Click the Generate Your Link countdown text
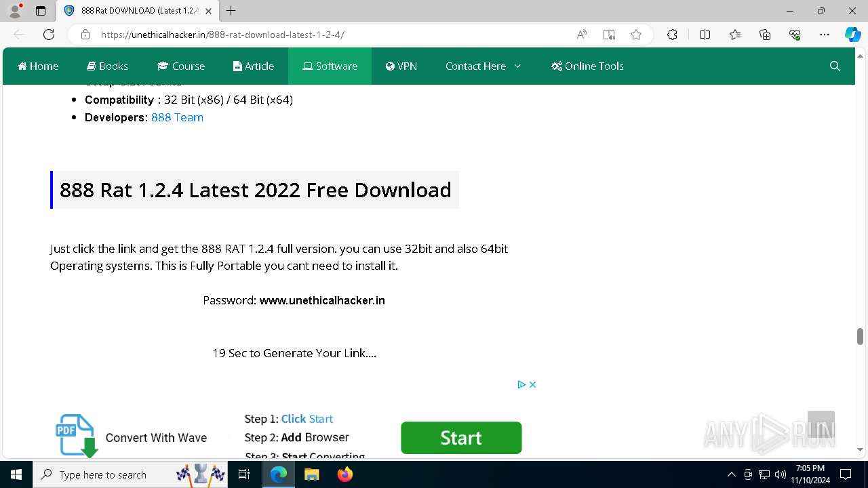 (x=294, y=353)
